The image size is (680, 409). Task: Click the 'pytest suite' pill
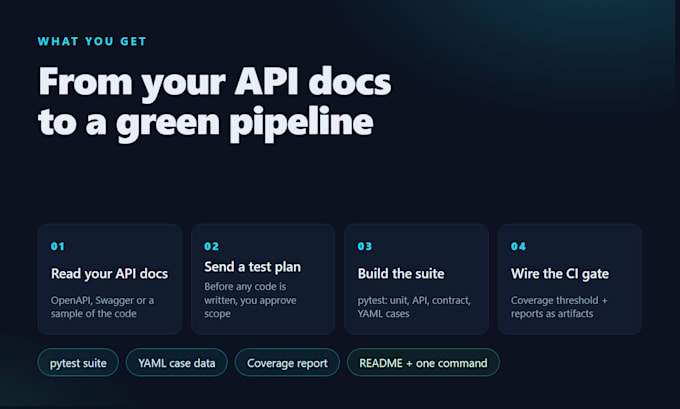click(x=78, y=363)
